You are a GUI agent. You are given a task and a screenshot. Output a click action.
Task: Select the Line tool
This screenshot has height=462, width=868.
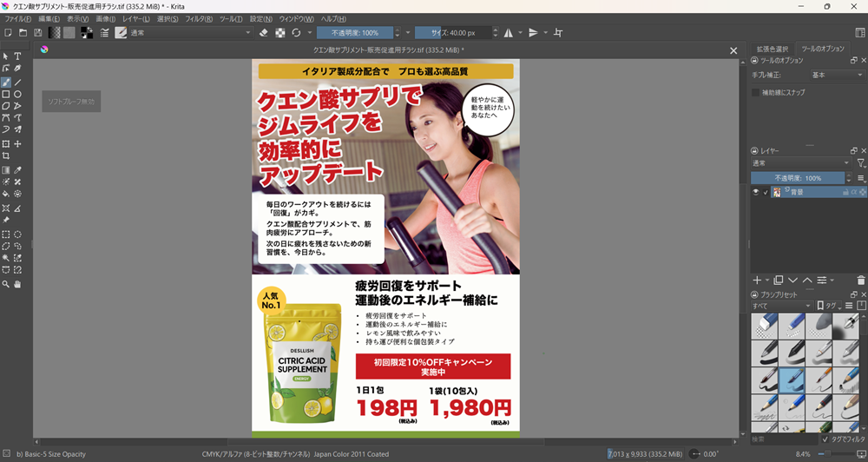pyautogui.click(x=17, y=82)
